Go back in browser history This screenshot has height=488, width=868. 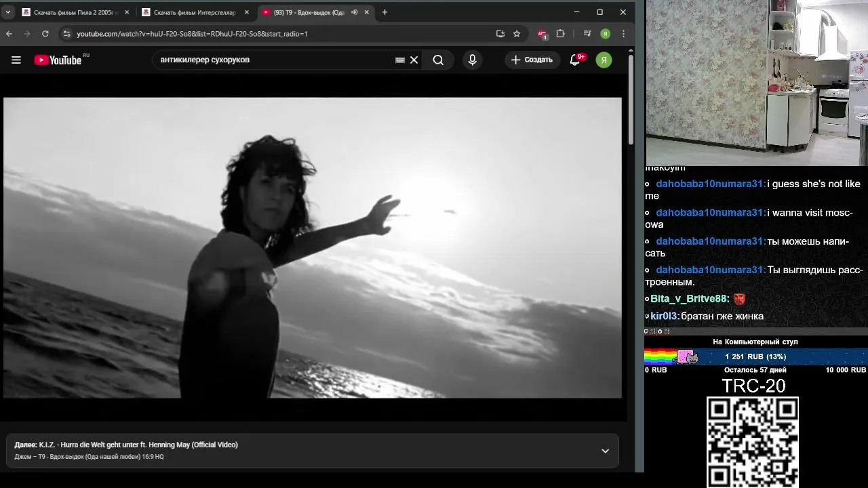(x=9, y=33)
